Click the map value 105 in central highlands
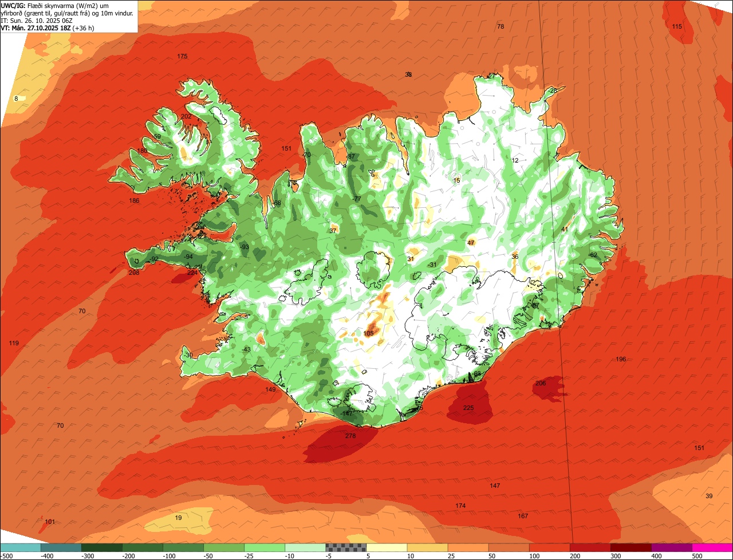Screen dimensions: 733x560 coord(368,333)
